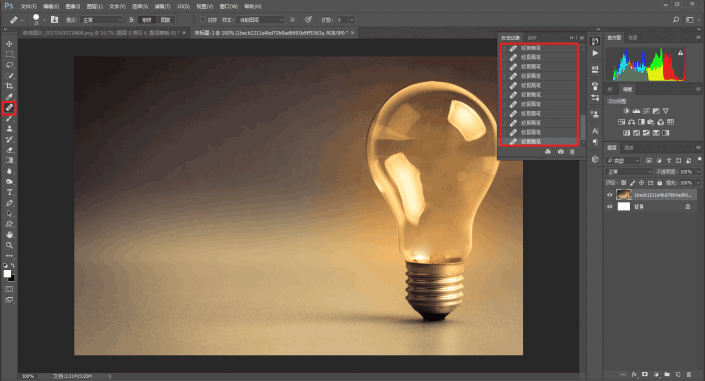The height and width of the screenshot is (381, 705).
Task: Select the Eraser tool
Action: click(x=9, y=150)
